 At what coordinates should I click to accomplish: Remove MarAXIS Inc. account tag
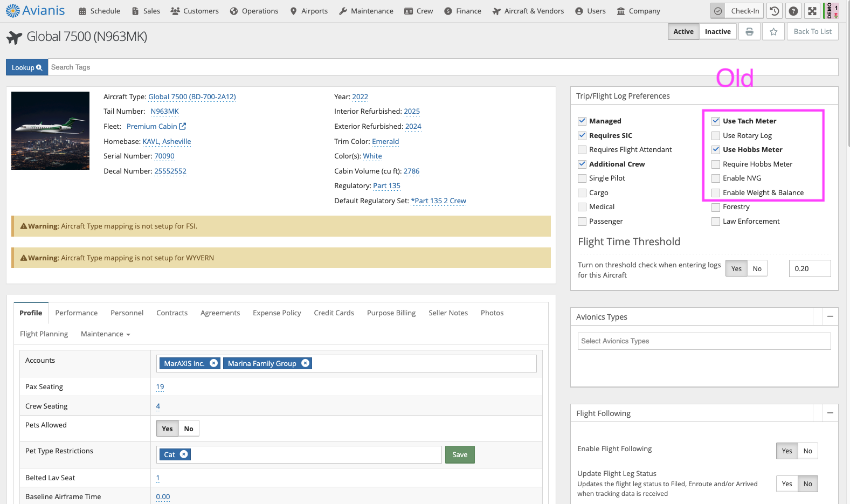click(x=214, y=363)
